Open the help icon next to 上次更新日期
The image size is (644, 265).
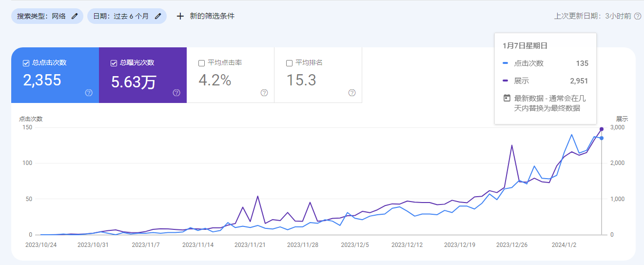pyautogui.click(x=638, y=16)
